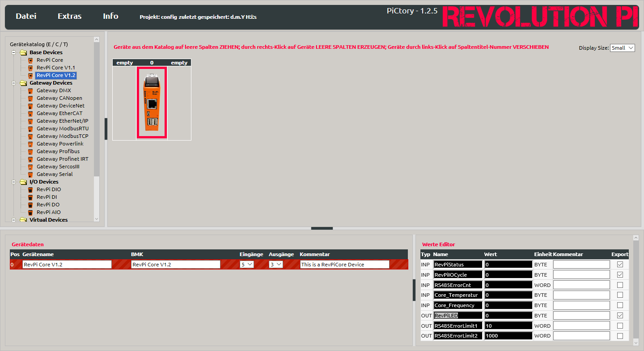
Task: Open the Extras menu
Action: pyautogui.click(x=70, y=16)
